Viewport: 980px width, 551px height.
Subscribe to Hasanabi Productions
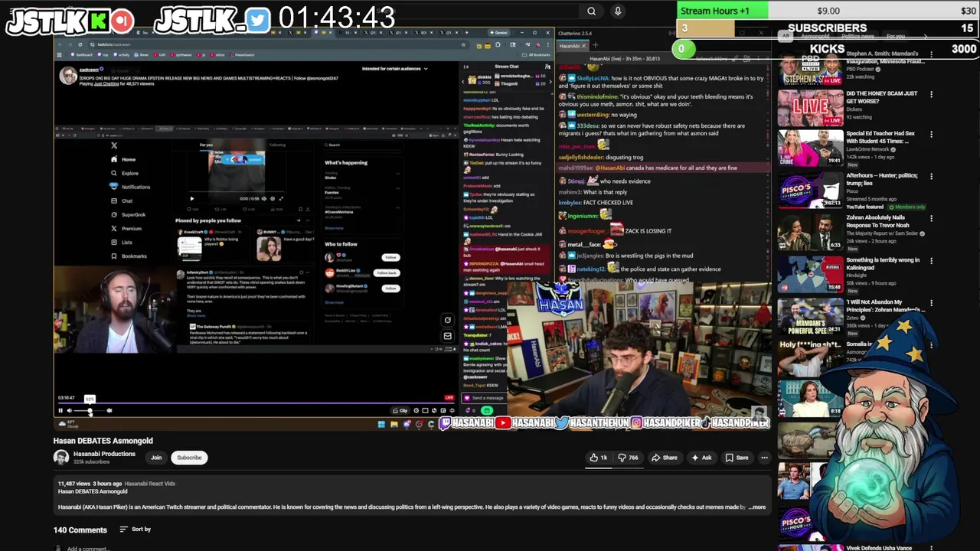click(x=189, y=458)
